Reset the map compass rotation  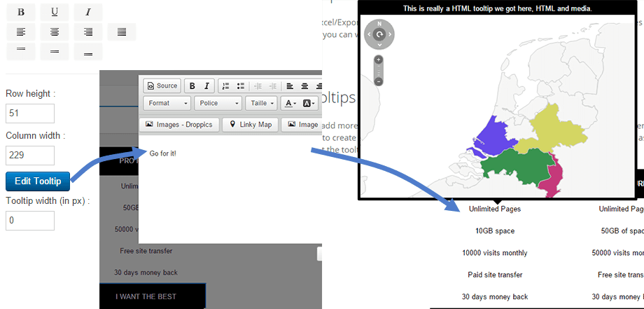(379, 34)
